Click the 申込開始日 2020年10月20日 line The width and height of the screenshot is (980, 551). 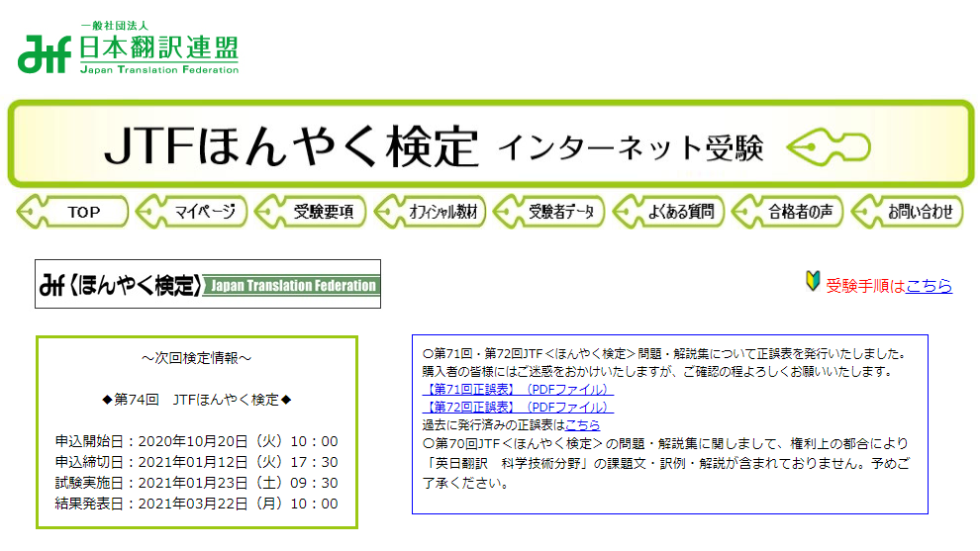pos(196,441)
